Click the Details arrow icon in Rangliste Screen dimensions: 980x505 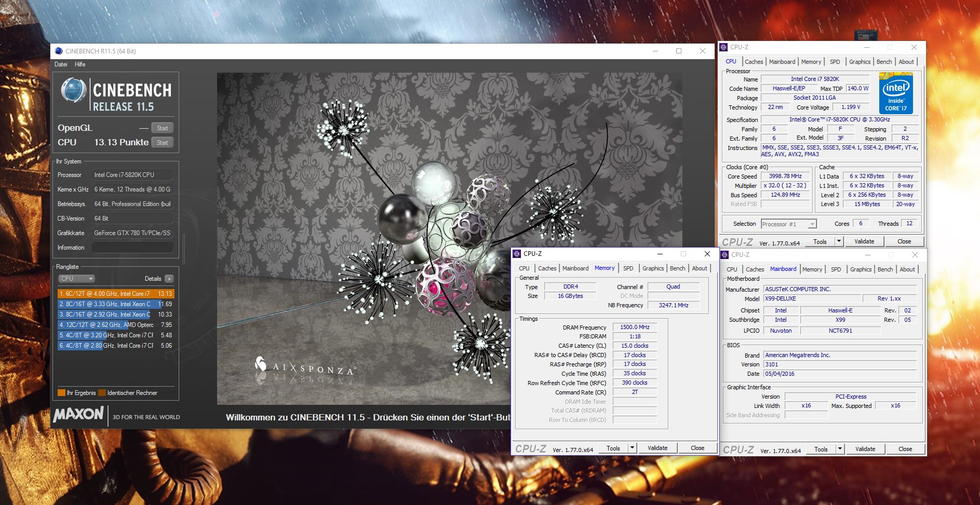pos(169,279)
